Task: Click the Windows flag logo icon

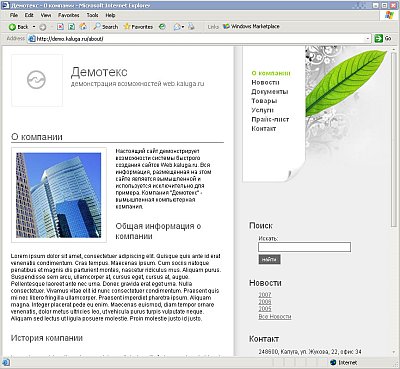Action: point(389,15)
